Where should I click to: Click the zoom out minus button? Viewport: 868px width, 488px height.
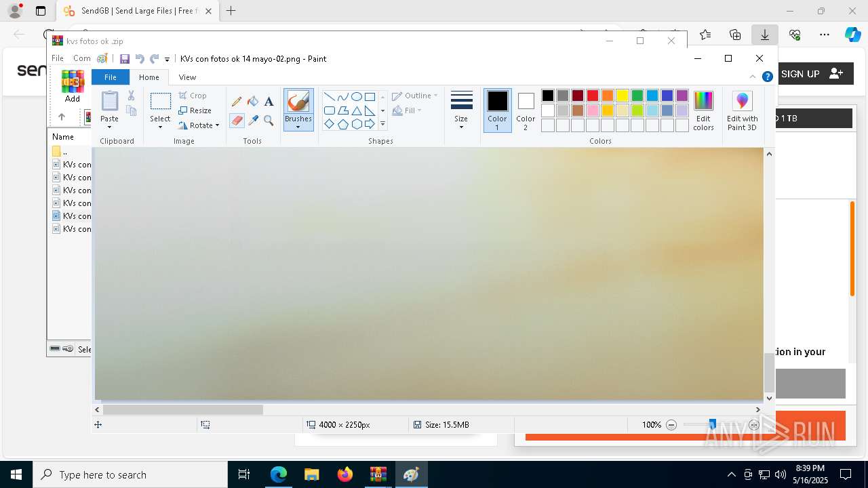(x=671, y=425)
